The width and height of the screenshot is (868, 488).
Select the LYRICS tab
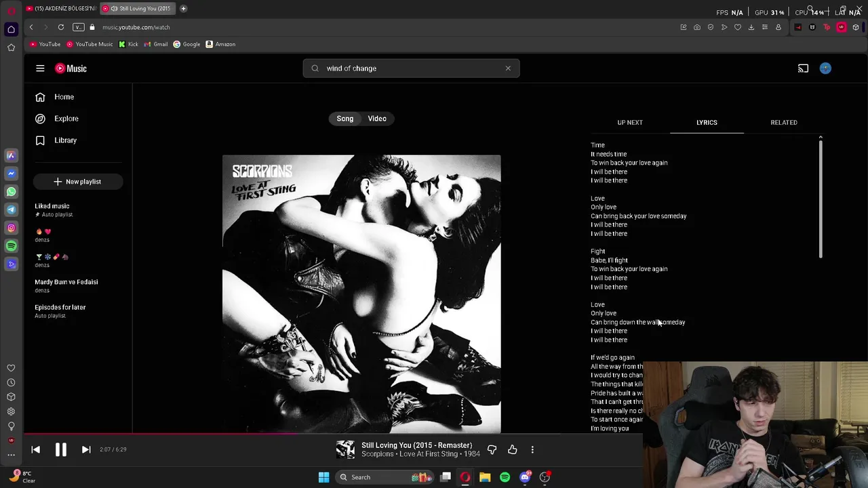707,123
